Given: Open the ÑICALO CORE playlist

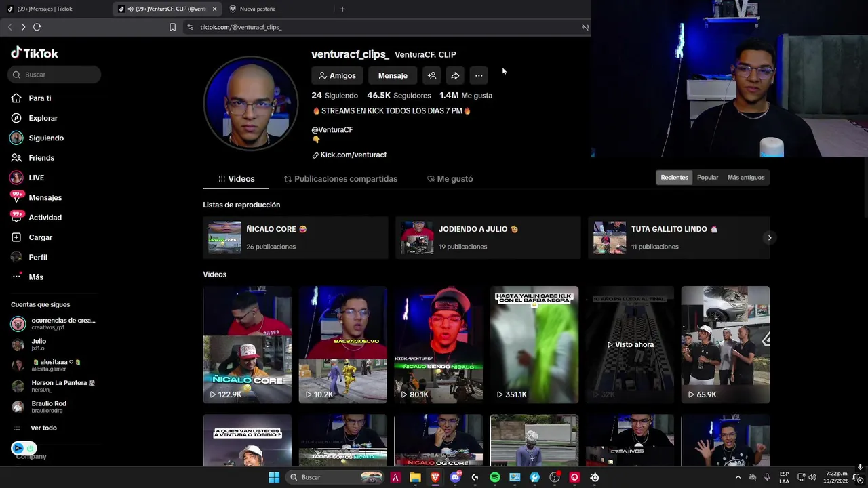Looking at the screenshot, I should point(295,237).
